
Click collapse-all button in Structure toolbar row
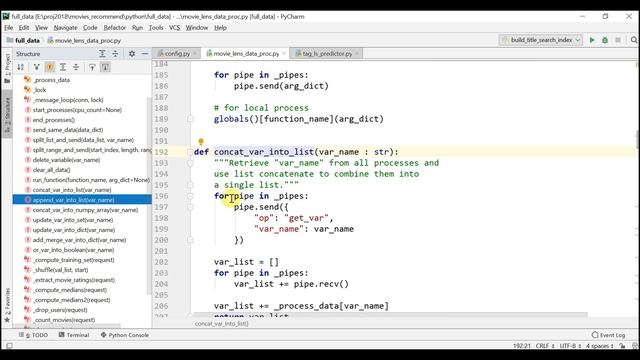coord(76,67)
